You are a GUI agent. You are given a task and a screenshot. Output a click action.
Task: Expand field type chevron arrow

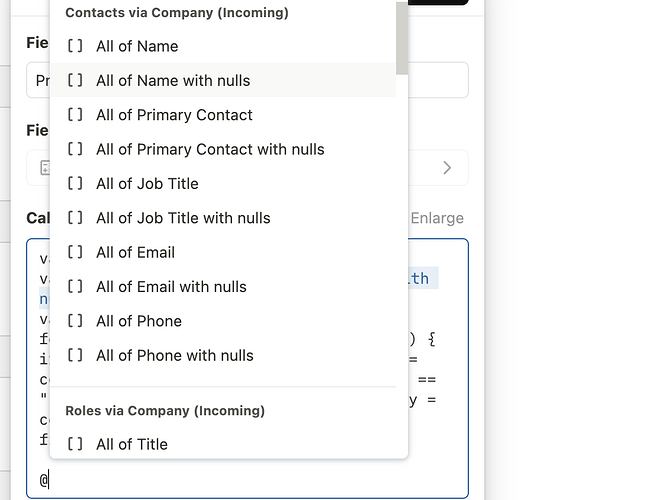click(x=447, y=168)
